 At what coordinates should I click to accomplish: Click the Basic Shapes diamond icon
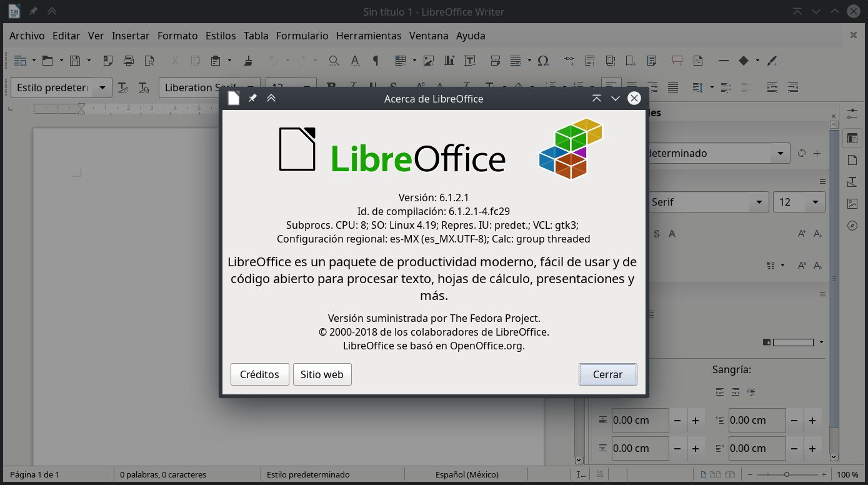[744, 61]
